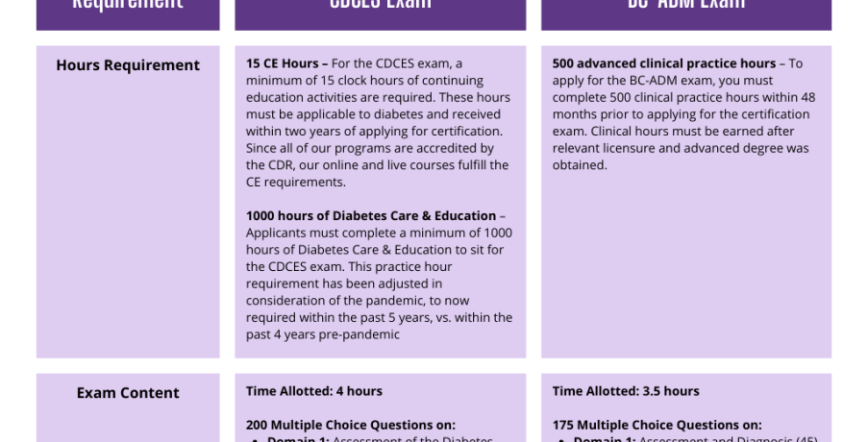Select the "Time Allotted: 3.5 hours" text
Image resolution: width=868 pixels, height=442 pixels.
tap(626, 391)
